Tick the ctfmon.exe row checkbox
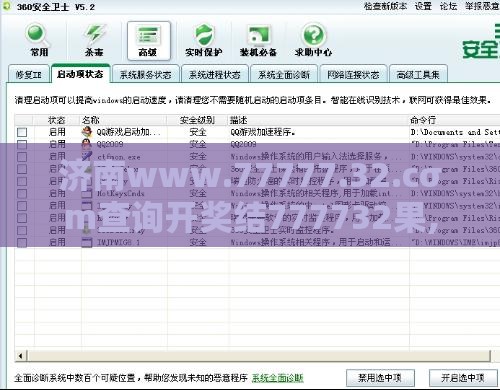 22,157
